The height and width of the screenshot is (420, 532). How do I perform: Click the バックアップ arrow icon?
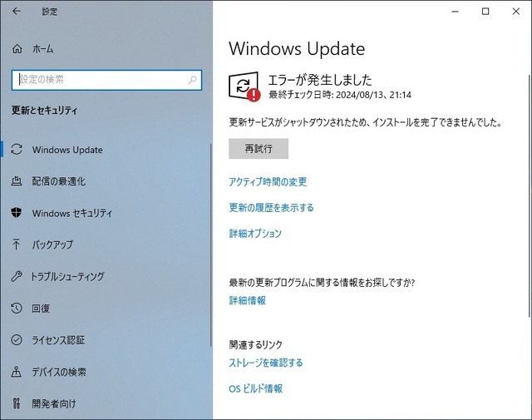(x=17, y=245)
